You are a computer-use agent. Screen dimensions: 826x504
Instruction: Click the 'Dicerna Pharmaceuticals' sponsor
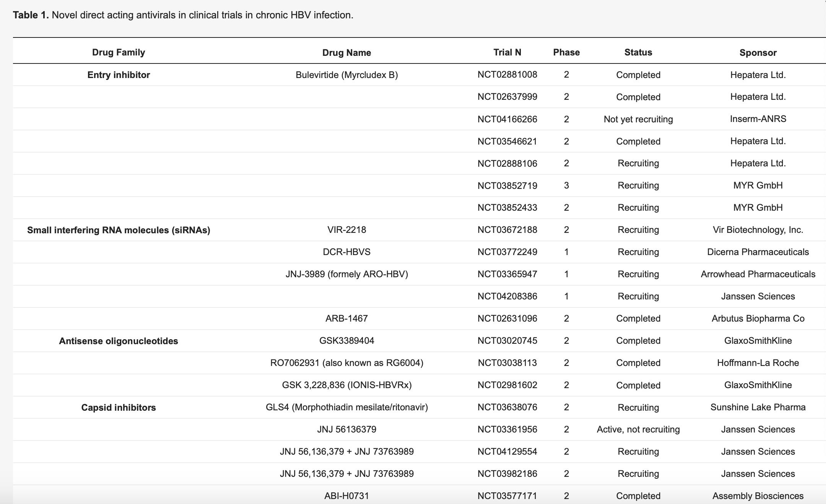[x=758, y=252]
